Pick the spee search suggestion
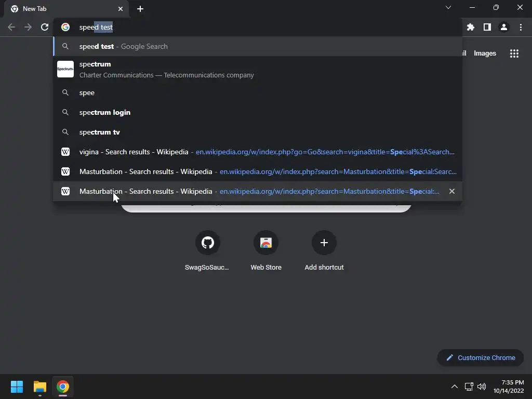This screenshot has width=532, height=399. click(258, 92)
